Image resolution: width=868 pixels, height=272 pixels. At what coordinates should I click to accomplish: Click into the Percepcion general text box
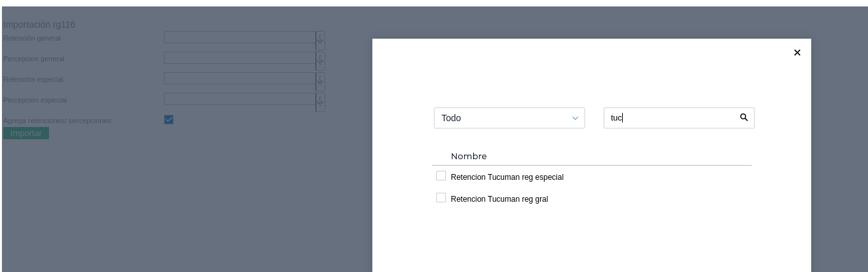(x=239, y=58)
